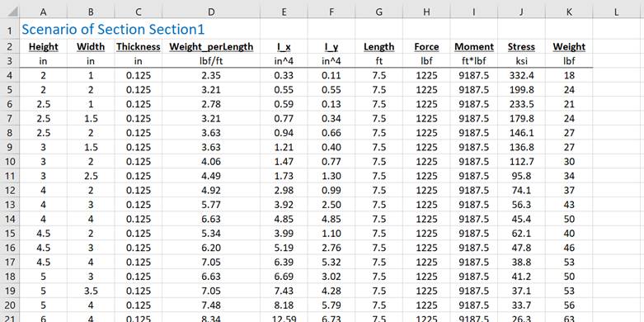Click the 'Force' heading cell
The image size is (644, 322).
[x=426, y=47]
